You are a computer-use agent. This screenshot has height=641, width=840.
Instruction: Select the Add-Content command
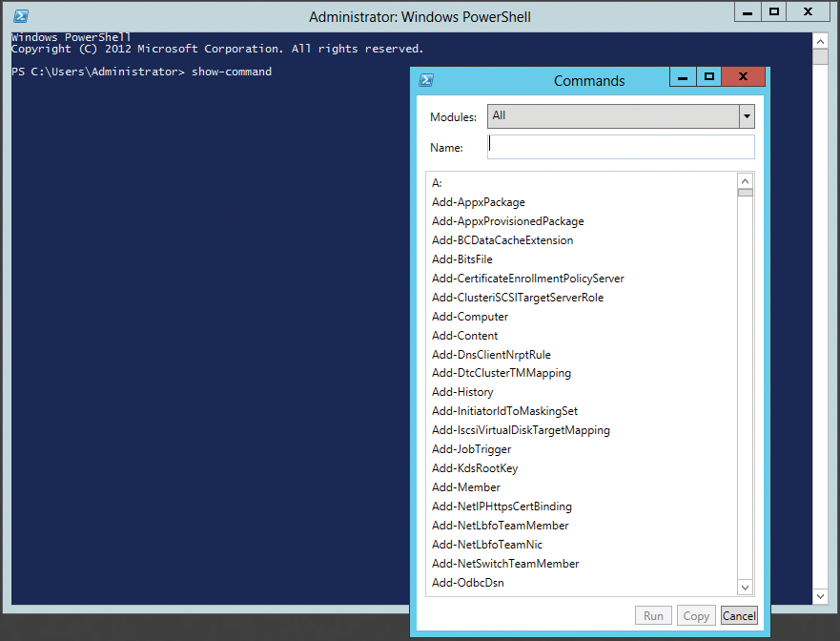(x=464, y=335)
